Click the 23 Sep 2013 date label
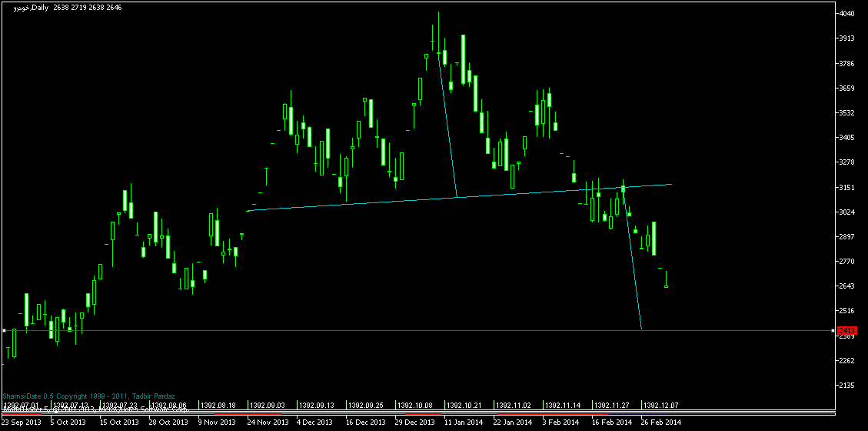 (x=21, y=422)
